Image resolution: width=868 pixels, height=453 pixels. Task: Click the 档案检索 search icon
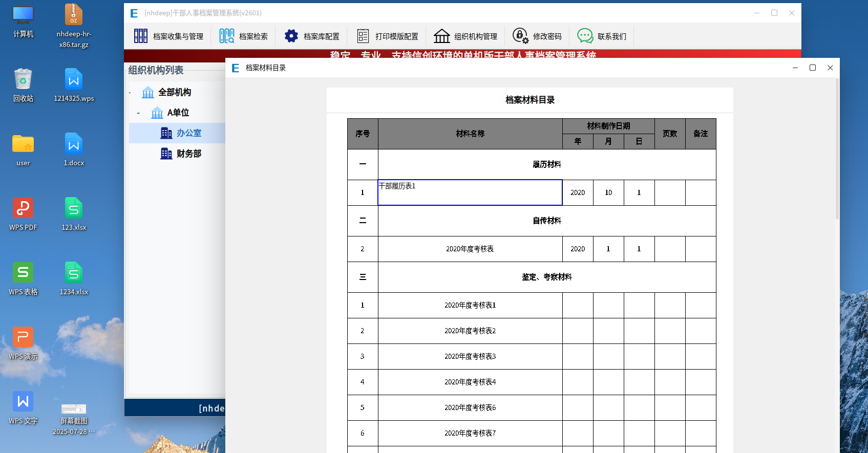click(227, 36)
